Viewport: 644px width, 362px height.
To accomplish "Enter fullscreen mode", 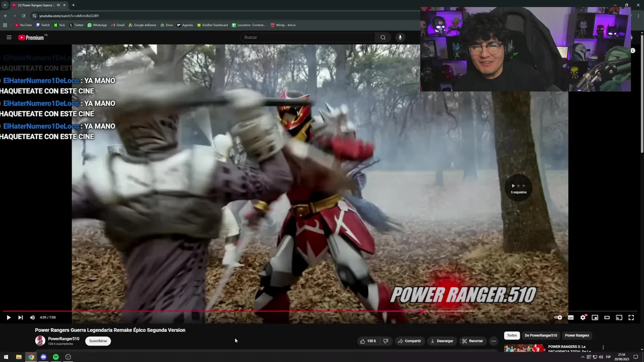I will [x=631, y=317].
